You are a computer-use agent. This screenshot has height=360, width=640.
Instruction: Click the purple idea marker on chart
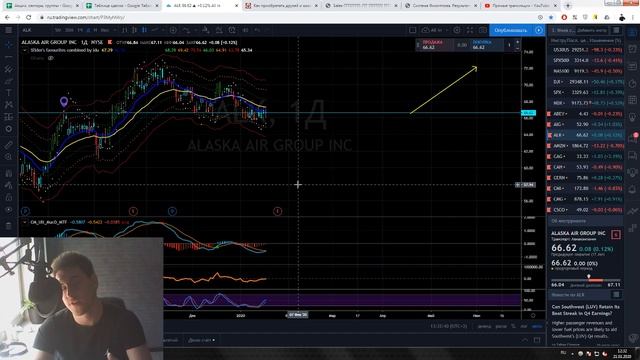(x=64, y=101)
